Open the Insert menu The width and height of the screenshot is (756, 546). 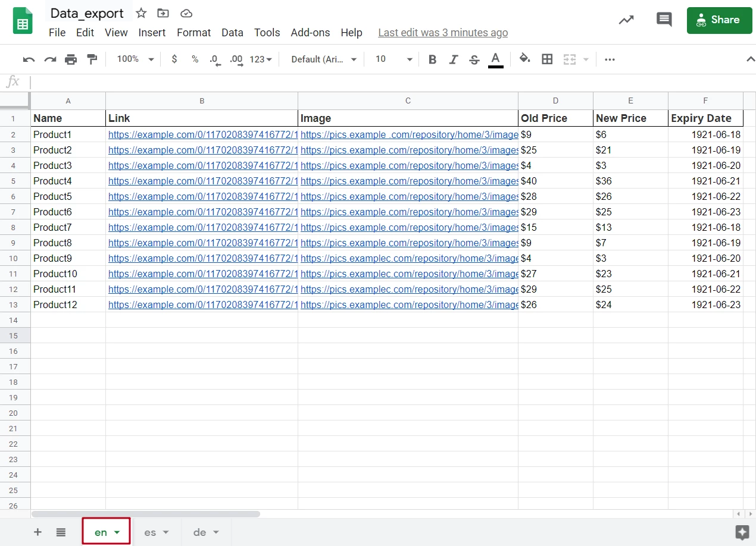(x=152, y=33)
